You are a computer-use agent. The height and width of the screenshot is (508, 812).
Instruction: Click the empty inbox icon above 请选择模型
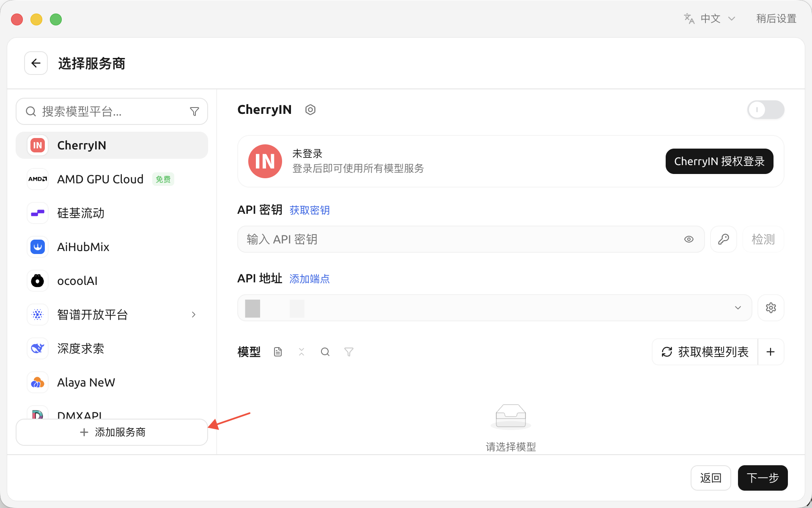[x=511, y=417]
